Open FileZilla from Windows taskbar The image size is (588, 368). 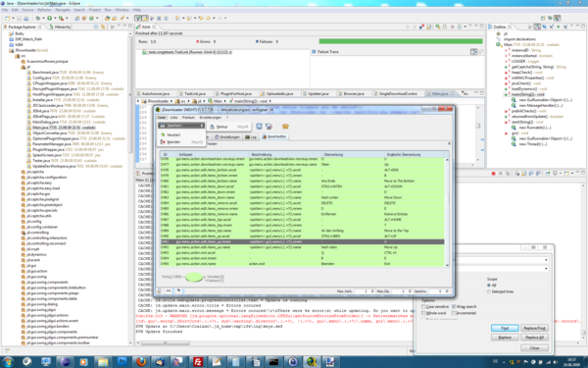(198, 361)
